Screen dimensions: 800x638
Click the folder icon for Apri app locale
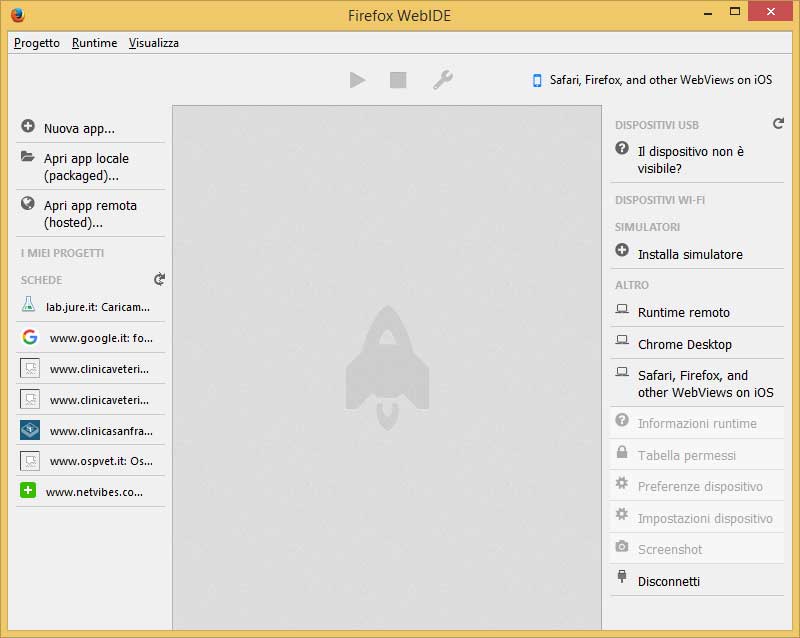(x=28, y=156)
